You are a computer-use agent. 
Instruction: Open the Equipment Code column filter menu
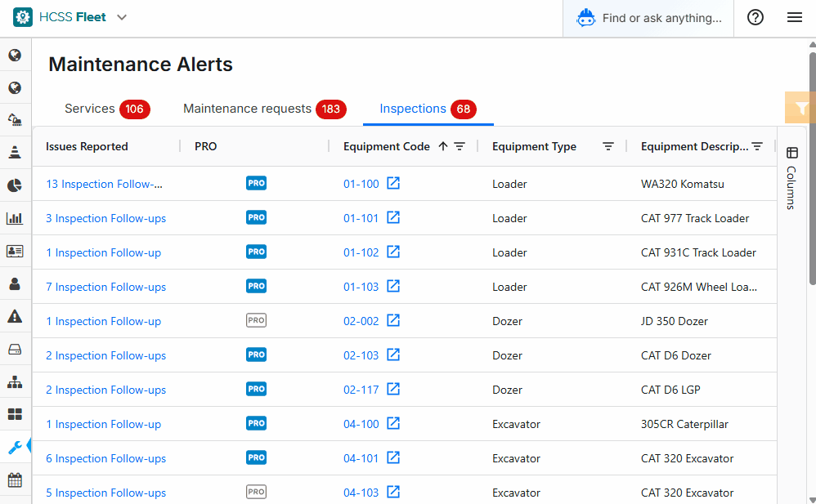point(460,147)
